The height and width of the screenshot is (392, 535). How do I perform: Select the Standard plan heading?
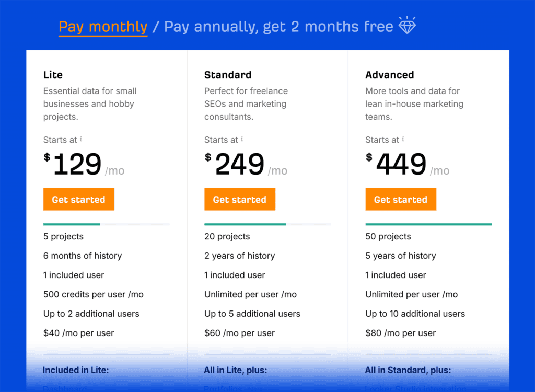click(x=228, y=75)
